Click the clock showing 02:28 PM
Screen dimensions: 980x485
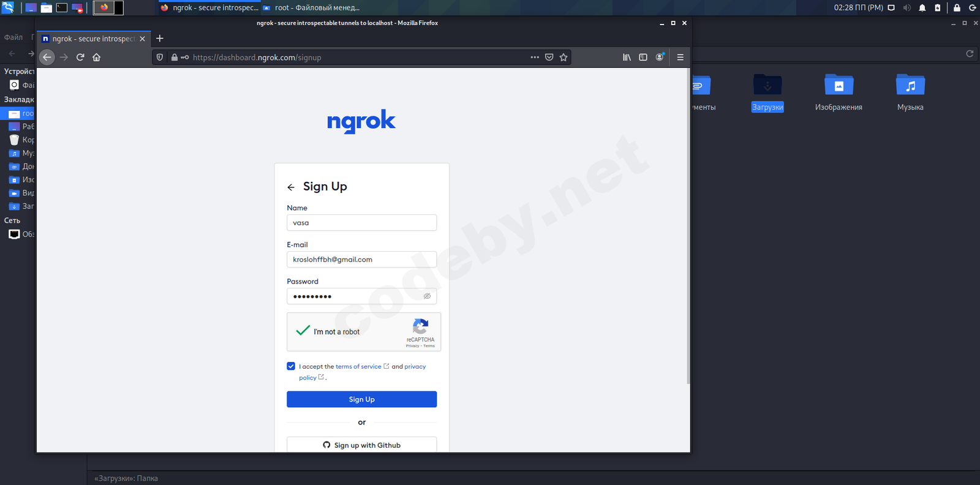pyautogui.click(x=858, y=8)
